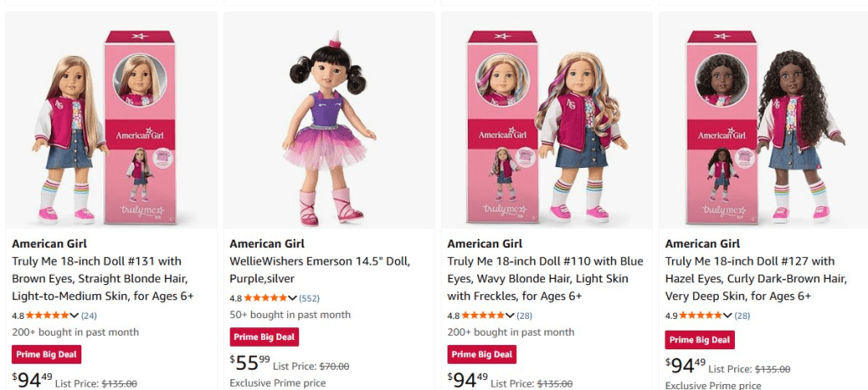Click the curly dark-brown hair doll image
868x390 pixels.
765,127
